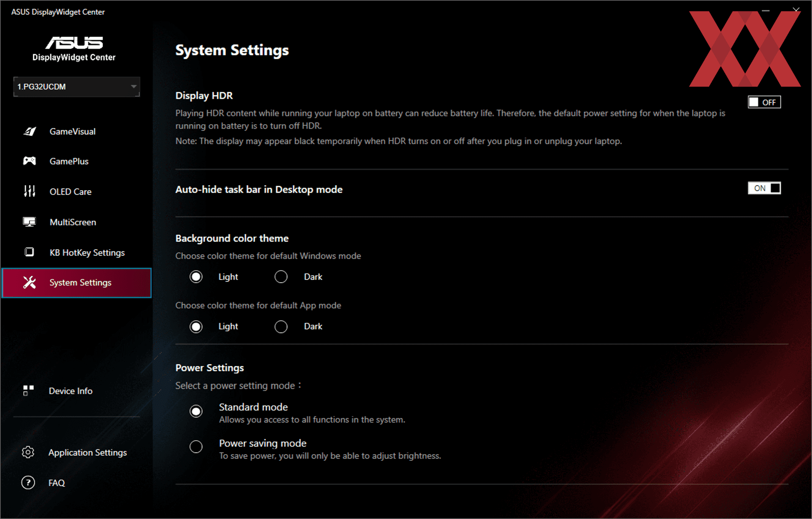Click the Display HDR heading
Screen dimensions: 812x519
pyautogui.click(x=204, y=96)
